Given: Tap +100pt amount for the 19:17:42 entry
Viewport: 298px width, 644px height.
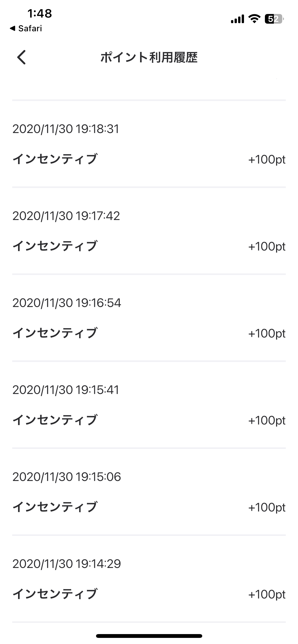Looking at the screenshot, I should pyautogui.click(x=267, y=246).
